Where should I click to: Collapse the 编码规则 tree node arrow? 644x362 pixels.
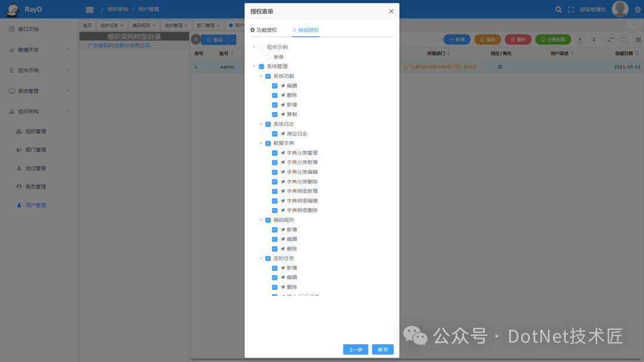tap(261, 220)
